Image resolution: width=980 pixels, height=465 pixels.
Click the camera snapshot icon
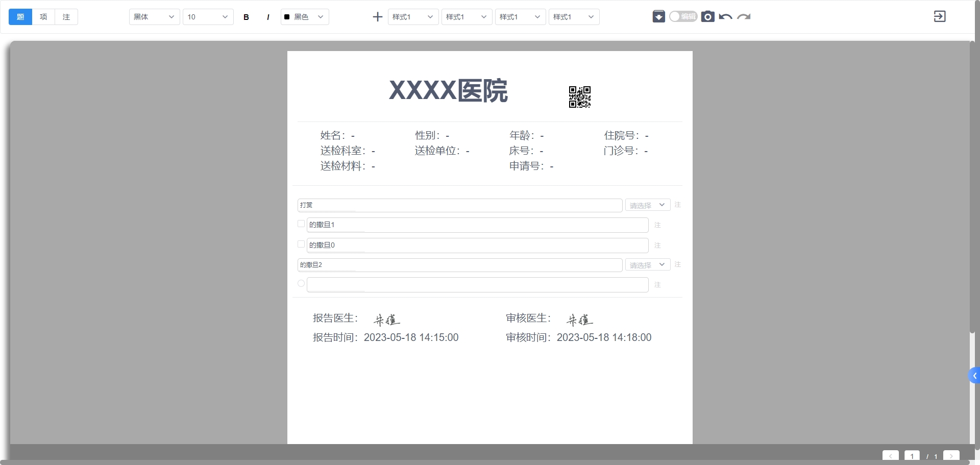(x=707, y=16)
